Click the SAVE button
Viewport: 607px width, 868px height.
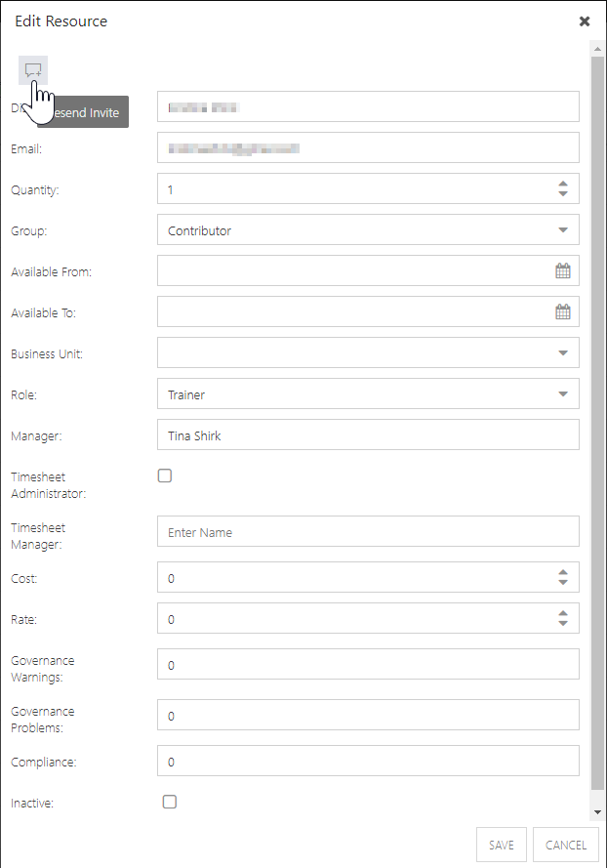pyautogui.click(x=502, y=845)
